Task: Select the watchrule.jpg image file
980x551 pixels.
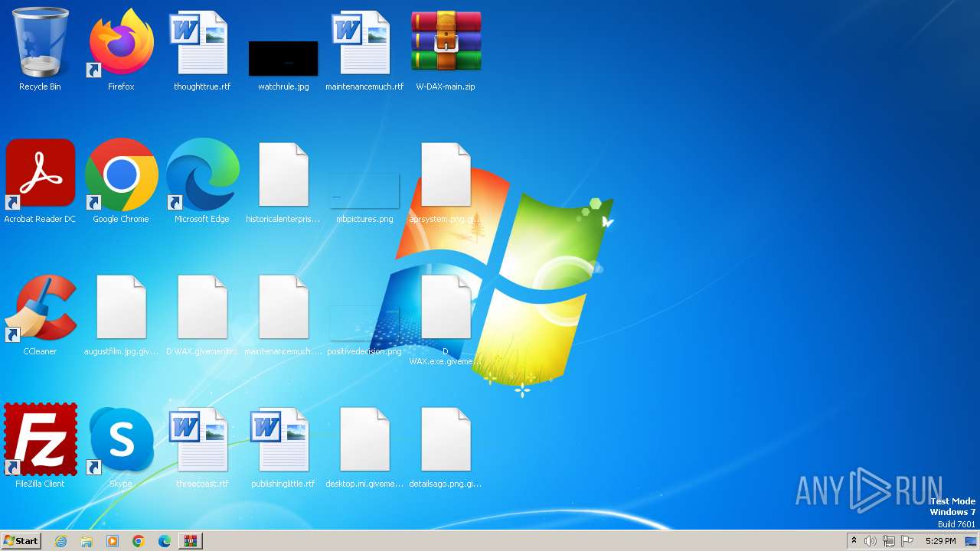Action: click(283, 65)
